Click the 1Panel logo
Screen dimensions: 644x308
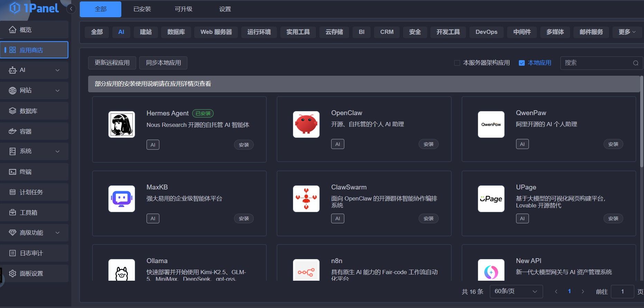tap(34, 8)
